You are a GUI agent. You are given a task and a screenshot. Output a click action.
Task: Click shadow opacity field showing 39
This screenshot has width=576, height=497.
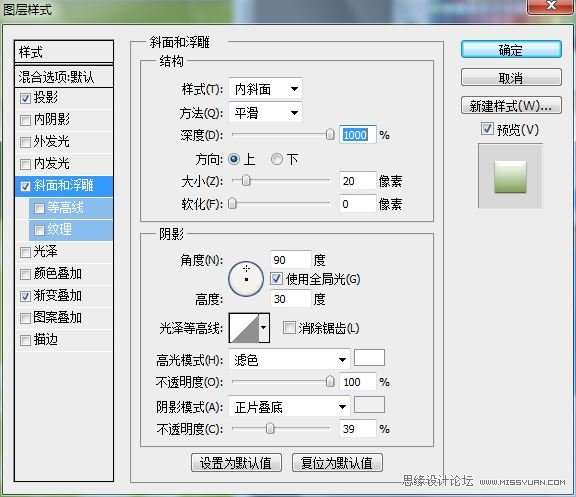(x=357, y=429)
